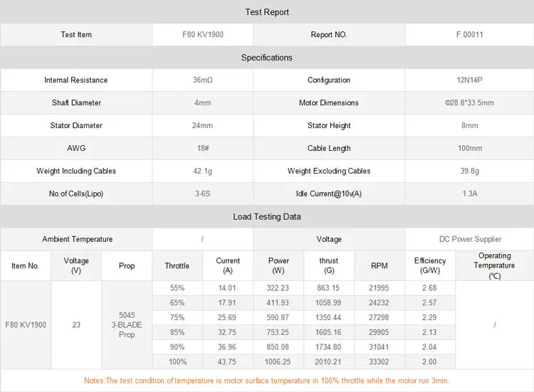The height and width of the screenshot is (392, 534).
Task: Click the 'Efficiency (G/W)' column header
Action: pyautogui.click(x=430, y=266)
